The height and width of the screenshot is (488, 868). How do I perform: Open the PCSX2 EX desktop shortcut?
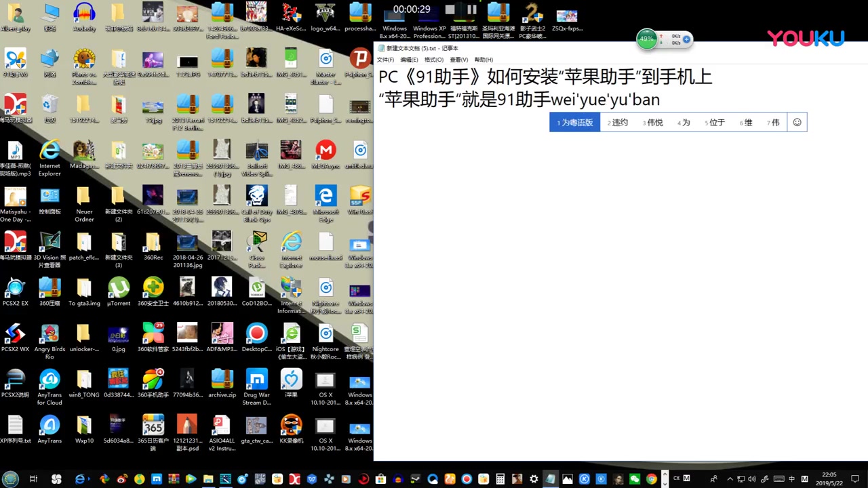click(x=15, y=292)
